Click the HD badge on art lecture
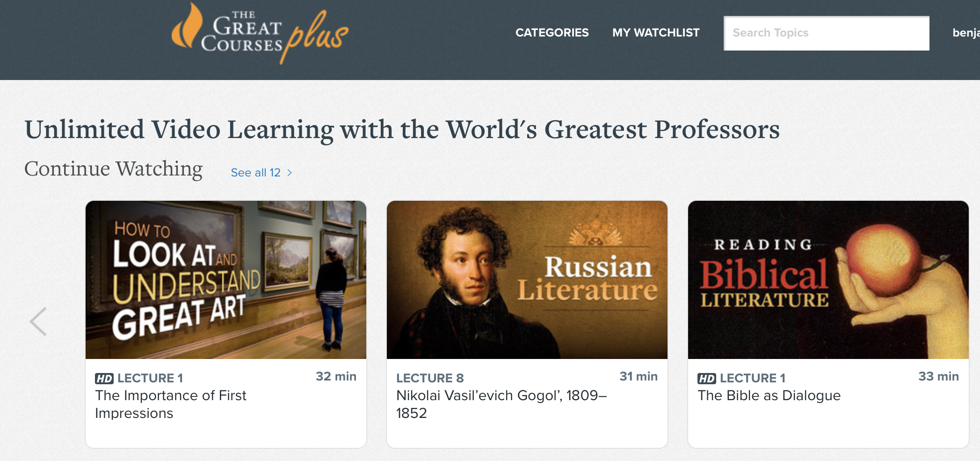This screenshot has height=461, width=980. [x=104, y=379]
